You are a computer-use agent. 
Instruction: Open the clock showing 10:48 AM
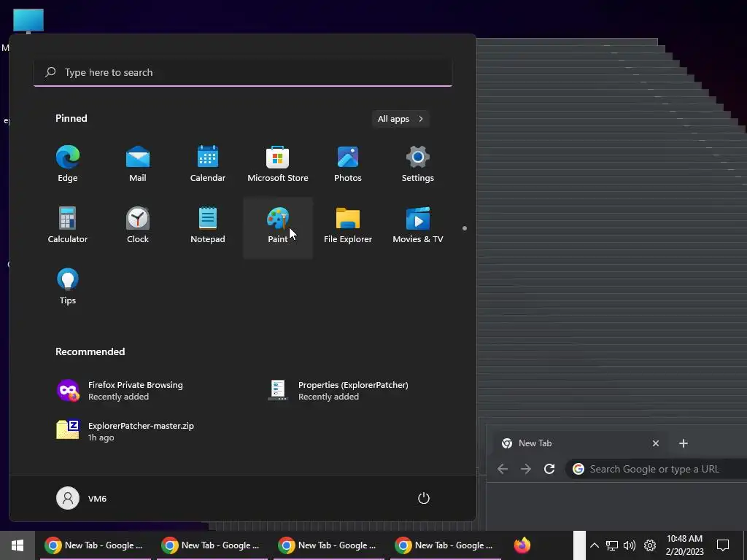pos(684,545)
